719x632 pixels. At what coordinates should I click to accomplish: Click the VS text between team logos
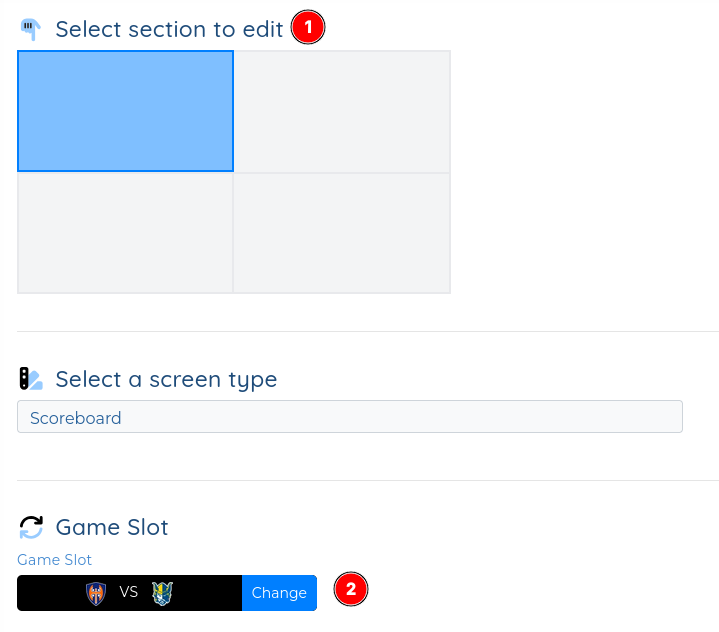(x=128, y=592)
